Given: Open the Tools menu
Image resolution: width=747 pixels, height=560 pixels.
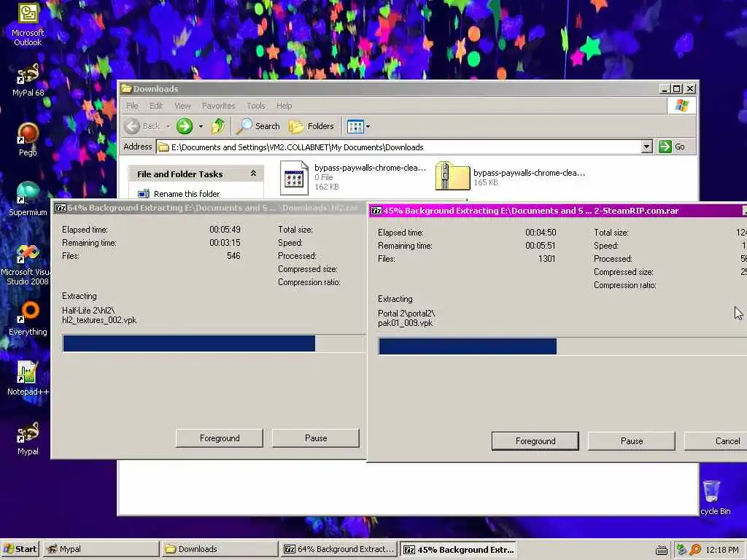Looking at the screenshot, I should [x=255, y=106].
